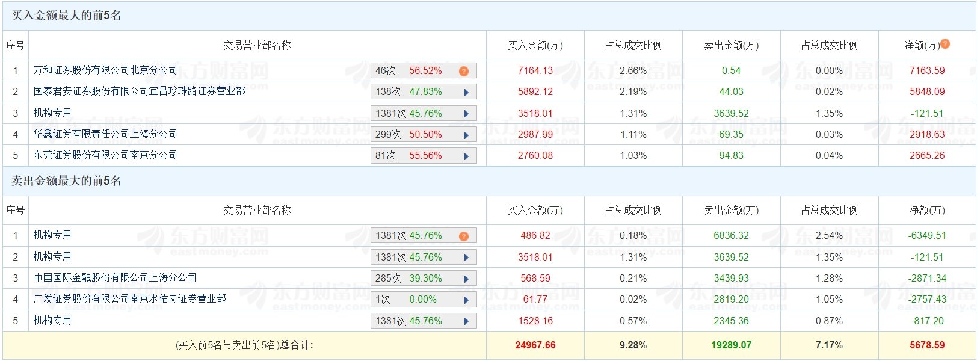Screen dimensions: 980x361
Task: Click the 买入金额最大的前5名 section heading
Action: pos(66,16)
